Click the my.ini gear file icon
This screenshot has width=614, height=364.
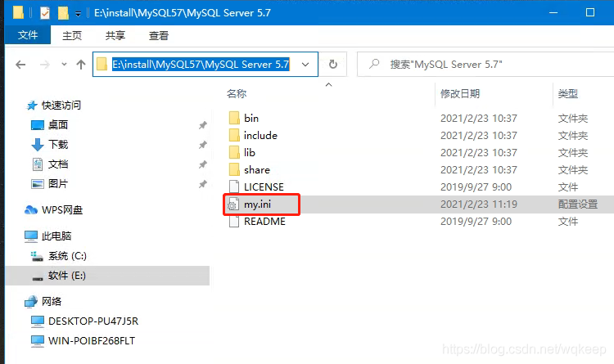pyautogui.click(x=233, y=204)
